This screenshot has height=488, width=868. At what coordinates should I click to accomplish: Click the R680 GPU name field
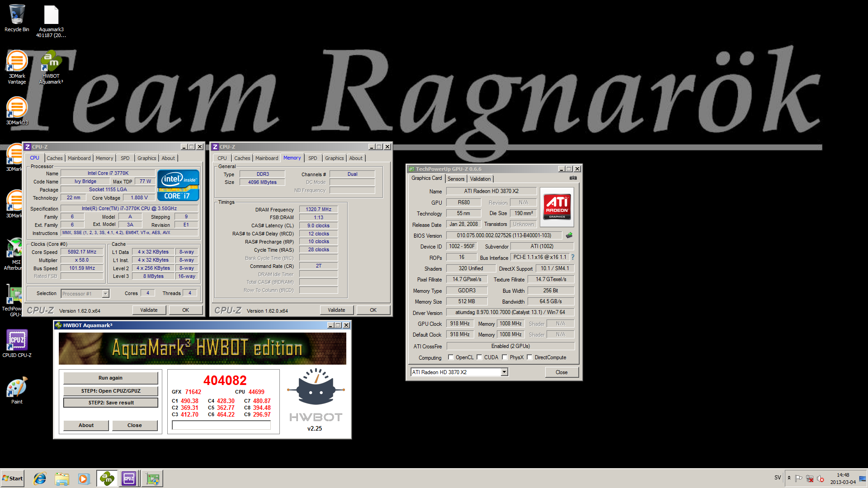[x=463, y=202]
